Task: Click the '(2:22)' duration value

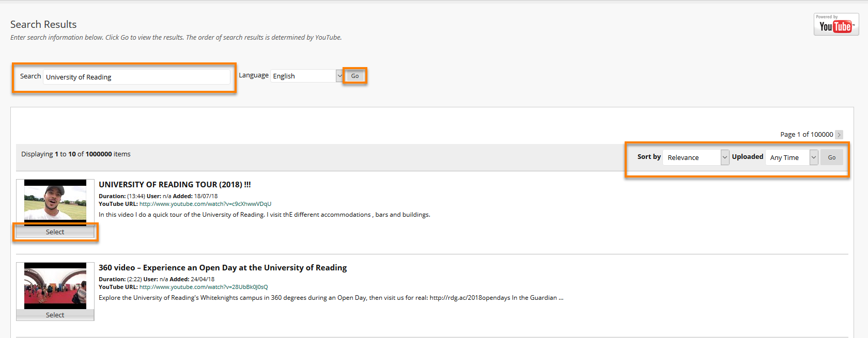Action: (x=134, y=279)
